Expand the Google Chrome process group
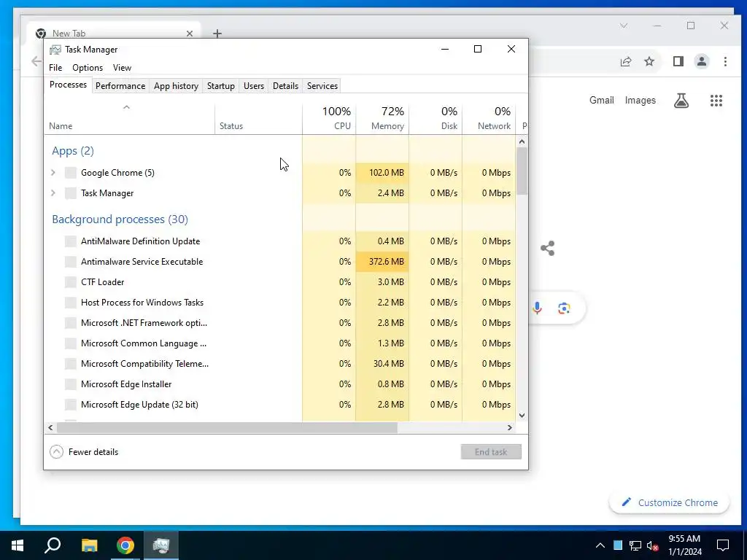The image size is (747, 560). click(53, 172)
